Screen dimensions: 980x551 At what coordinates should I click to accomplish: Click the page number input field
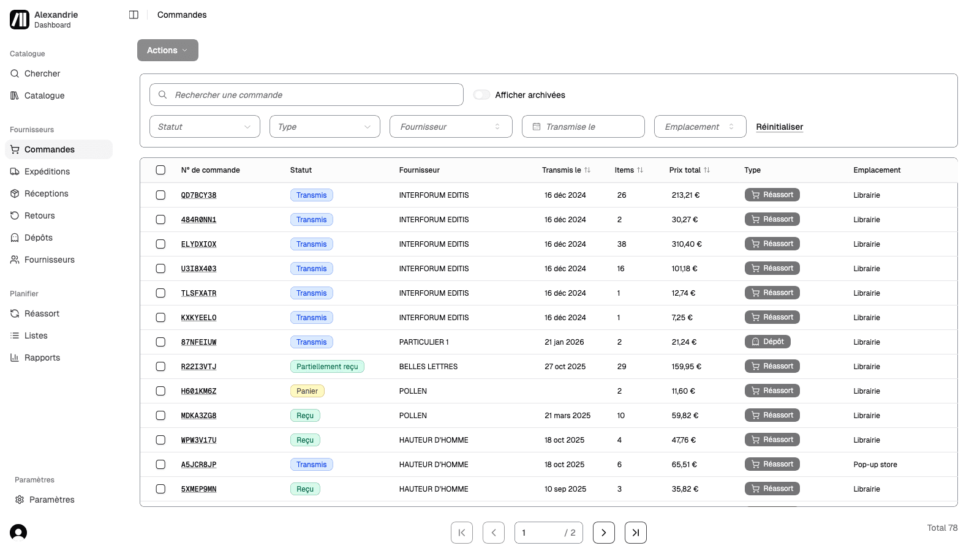tap(549, 533)
